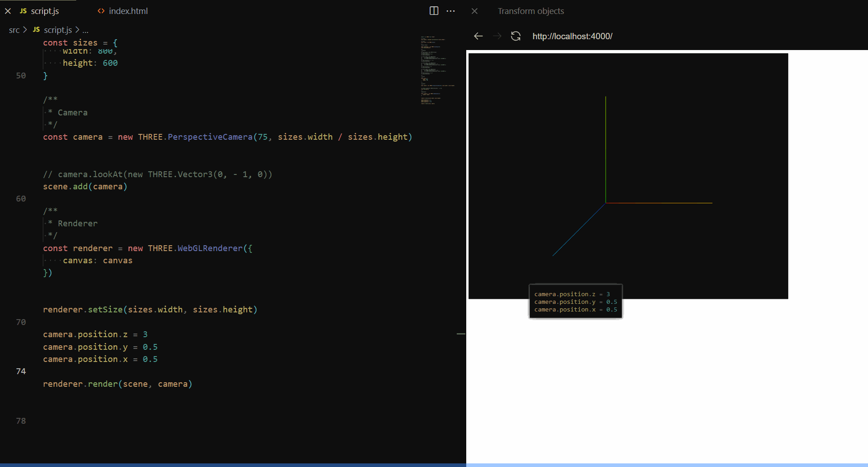
Task: Switch to the script.js tab
Action: (45, 11)
